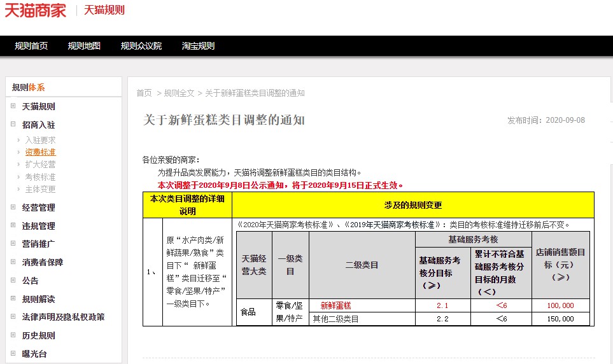Expand the 规则解读 tree node
This screenshot has height=364, width=613.
click(13, 298)
